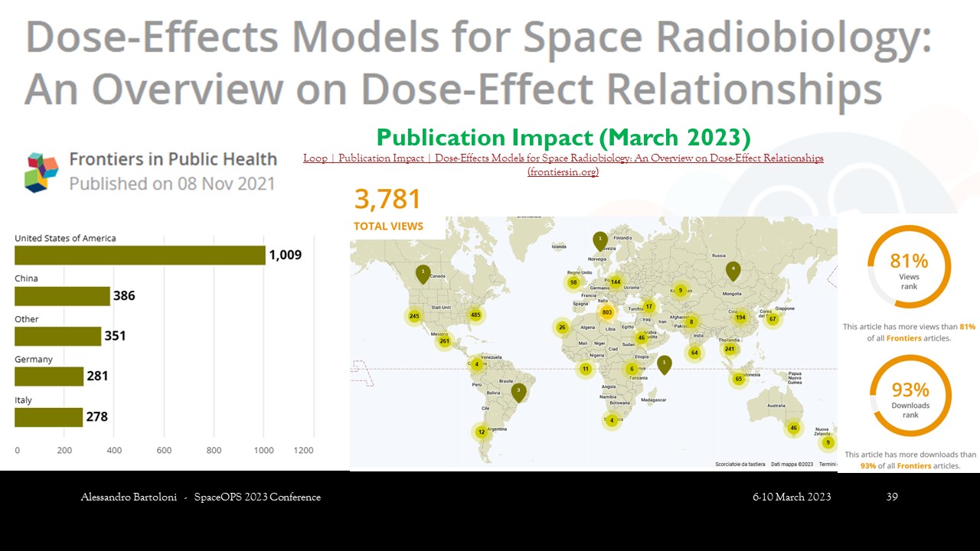Viewport: 980px width, 551px height.
Task: Open the Loop Publication Impact hyperlink
Action: click(563, 165)
